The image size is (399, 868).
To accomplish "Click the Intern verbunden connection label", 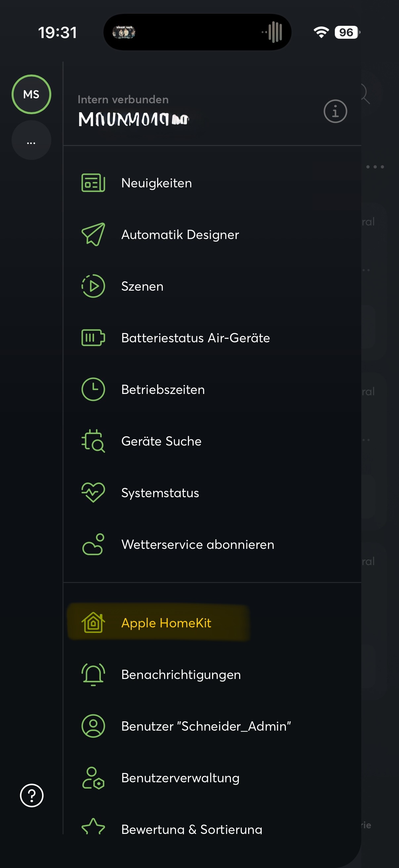I will coord(123,99).
